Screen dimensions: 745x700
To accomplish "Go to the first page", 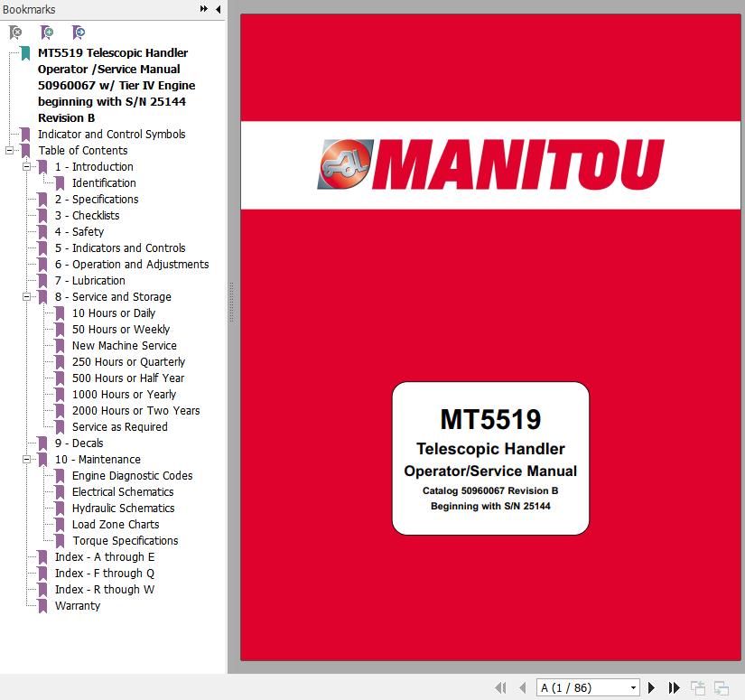I will (500, 687).
